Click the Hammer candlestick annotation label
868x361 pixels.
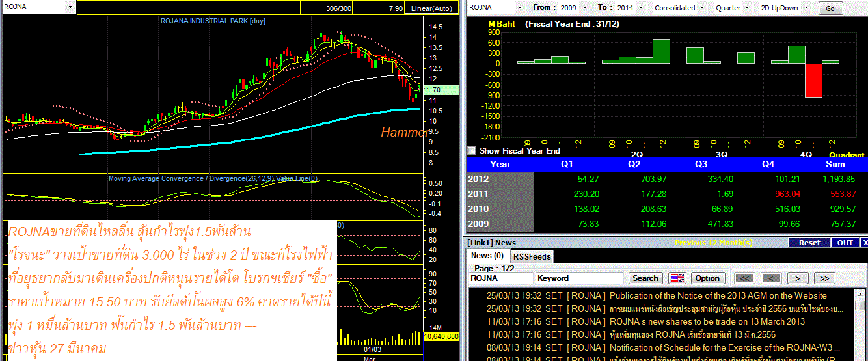[405, 133]
